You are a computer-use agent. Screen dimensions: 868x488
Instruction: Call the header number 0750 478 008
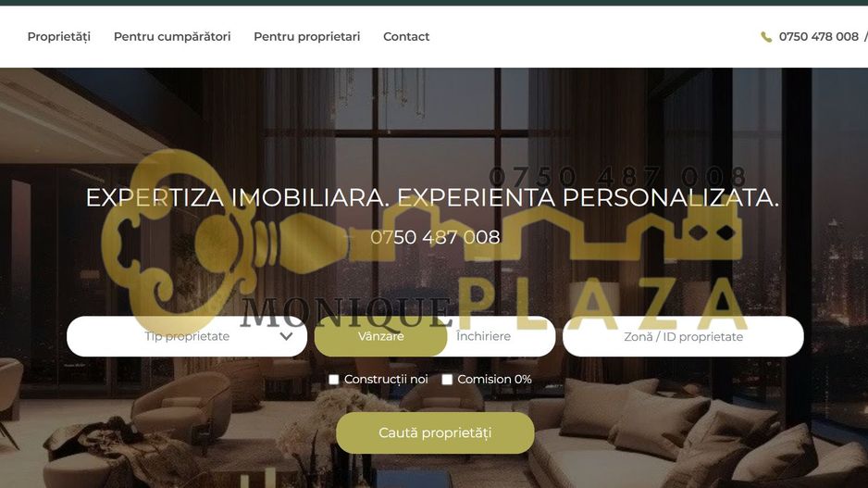[819, 36]
